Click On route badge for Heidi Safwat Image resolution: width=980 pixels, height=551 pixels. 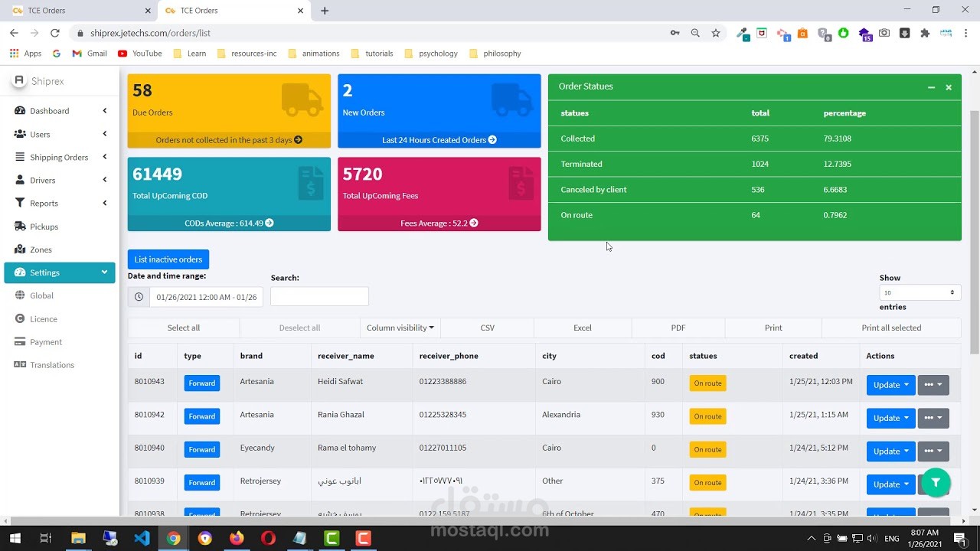[x=707, y=383]
